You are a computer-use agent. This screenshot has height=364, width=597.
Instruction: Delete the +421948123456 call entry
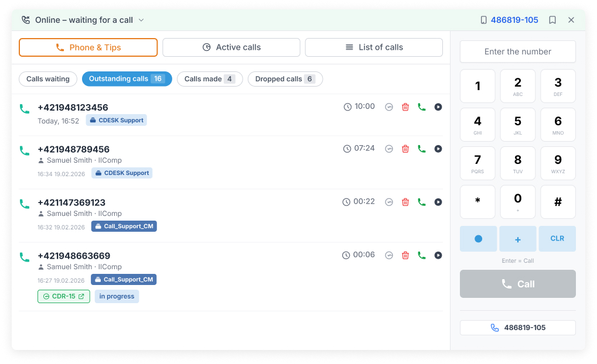405,107
